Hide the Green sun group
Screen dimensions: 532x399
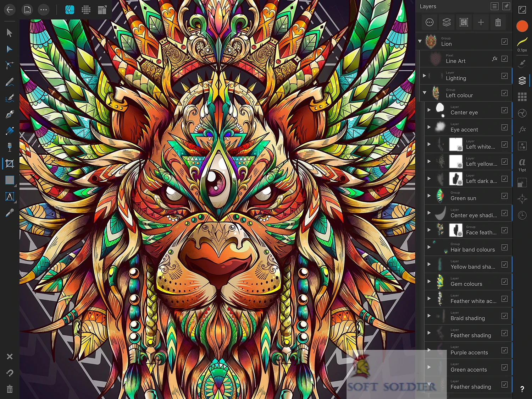pos(504,196)
